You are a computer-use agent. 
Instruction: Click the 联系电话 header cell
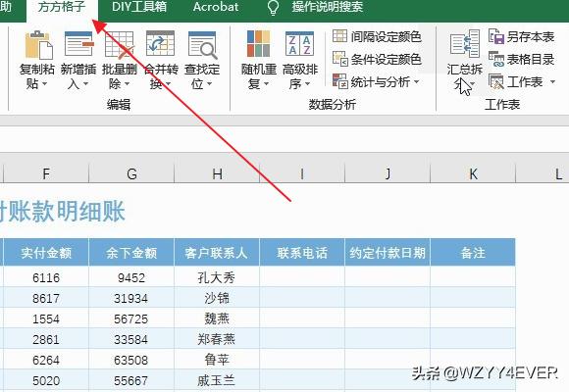click(x=302, y=253)
